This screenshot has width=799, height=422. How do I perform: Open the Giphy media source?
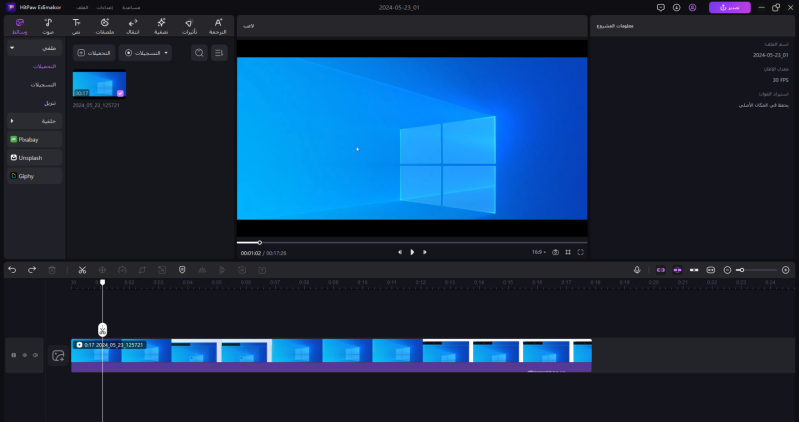(35, 176)
